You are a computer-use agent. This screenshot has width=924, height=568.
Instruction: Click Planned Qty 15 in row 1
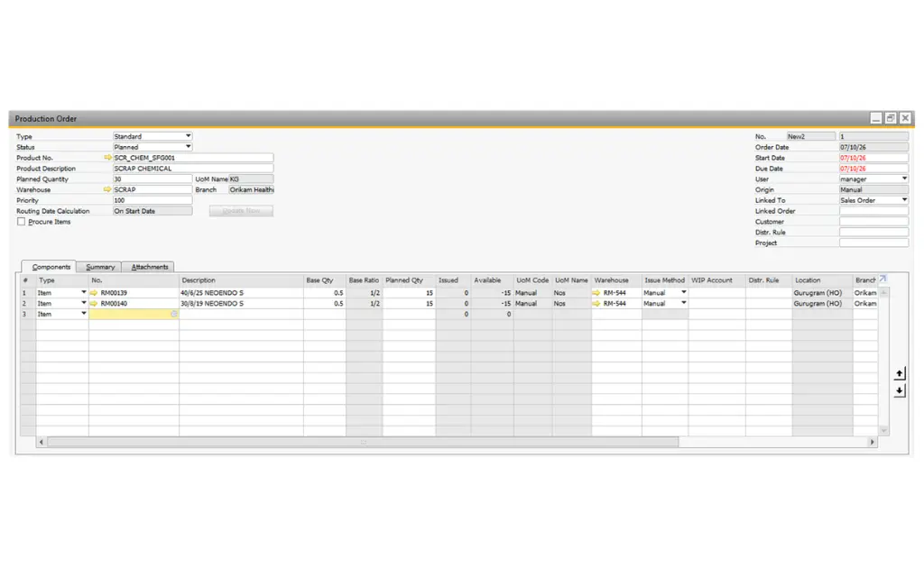point(409,292)
